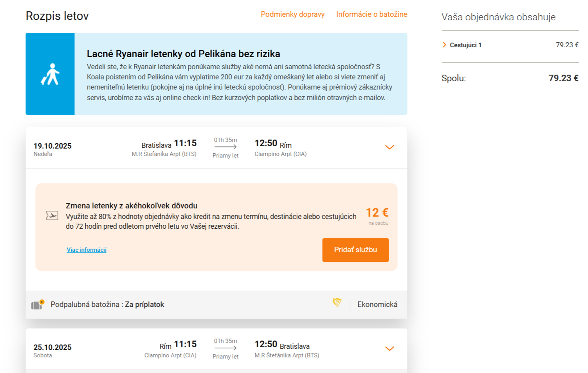Open the Informácie o batožine link
This screenshot has height=373, width=588.
[x=371, y=14]
